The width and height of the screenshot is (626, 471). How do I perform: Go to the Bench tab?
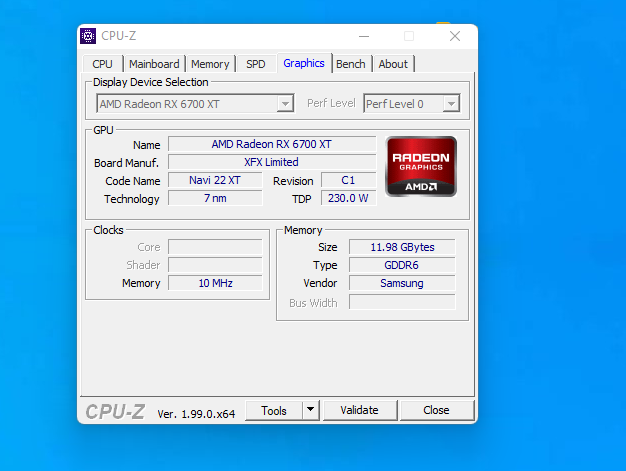pos(351,64)
